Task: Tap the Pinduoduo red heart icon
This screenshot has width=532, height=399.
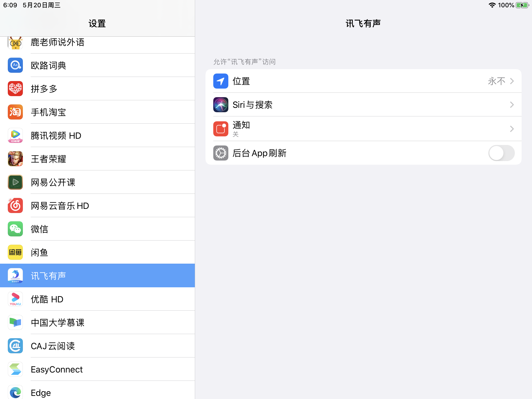Action: [x=15, y=89]
